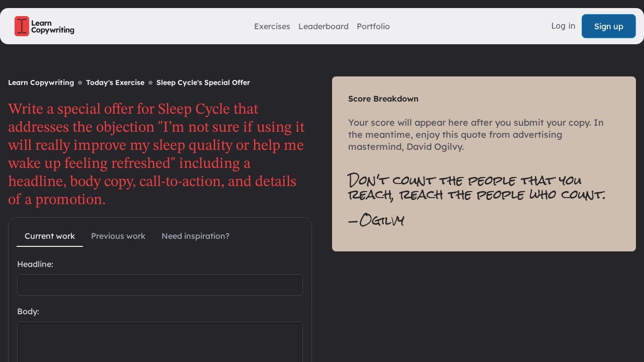Focus the Headline input field
Viewport: 644px width, 362px height.
160,285
